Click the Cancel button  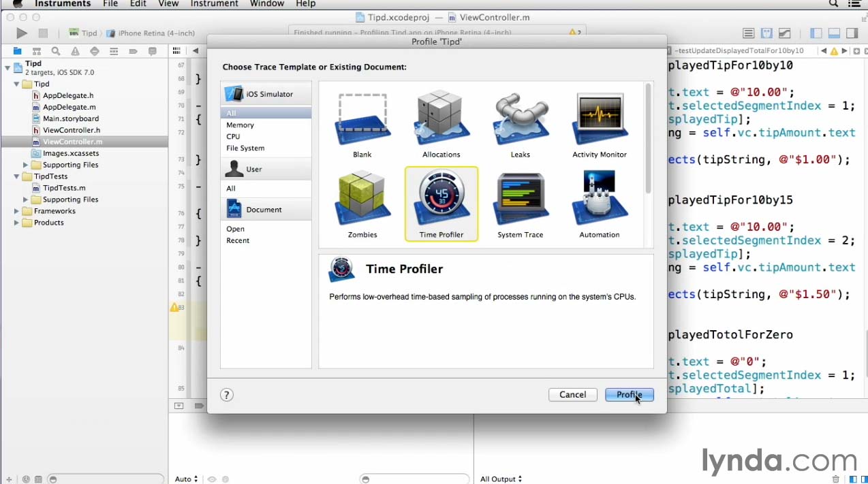572,395
